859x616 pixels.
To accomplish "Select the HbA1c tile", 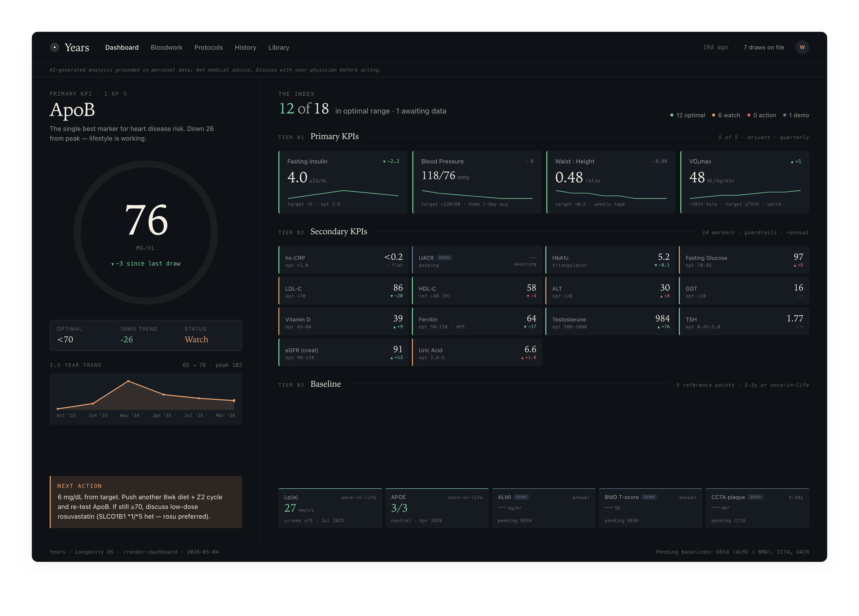I will (x=610, y=260).
